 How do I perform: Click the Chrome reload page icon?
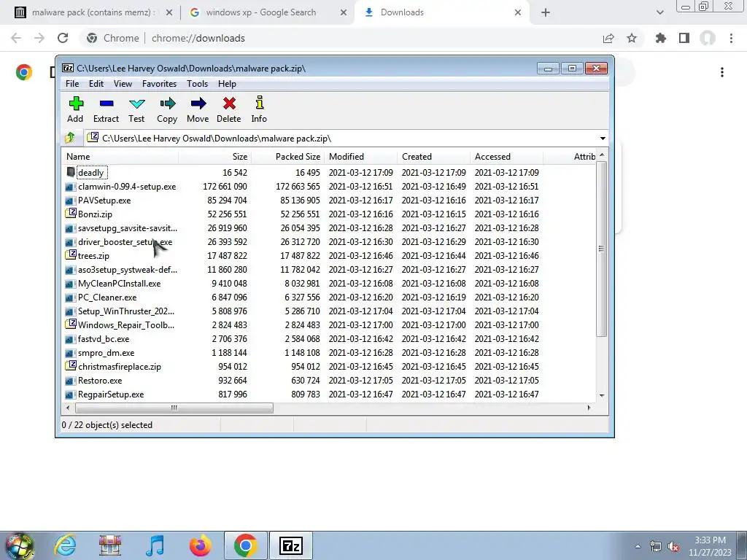63,38
